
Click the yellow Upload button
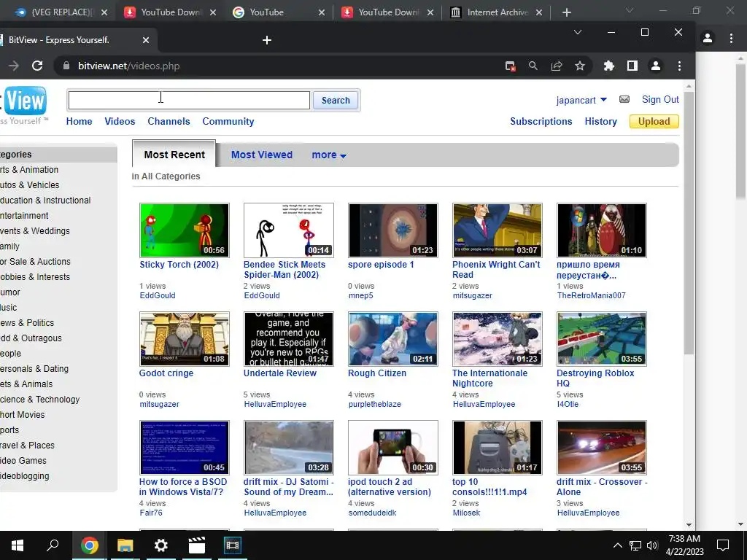click(x=654, y=122)
